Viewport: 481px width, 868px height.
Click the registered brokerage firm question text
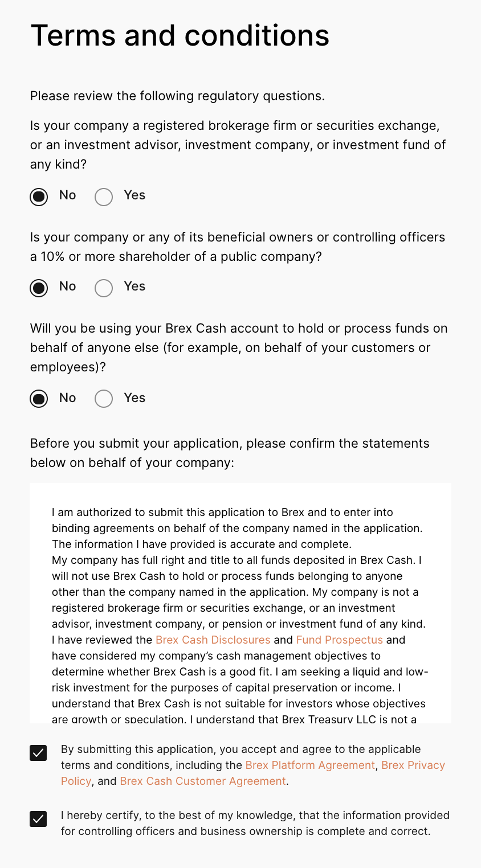(238, 145)
